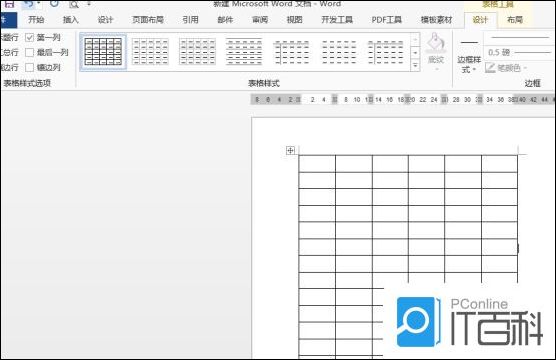Viewport: 556px width, 360px height.
Task: Open the Review (审阅) tab
Action: click(260, 20)
